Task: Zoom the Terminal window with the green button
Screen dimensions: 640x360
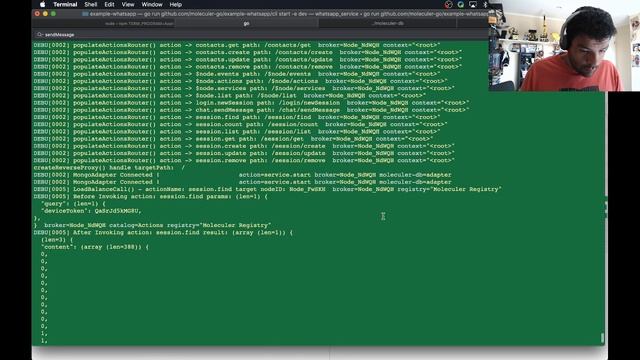Action: pyautogui.click(x=53, y=14)
